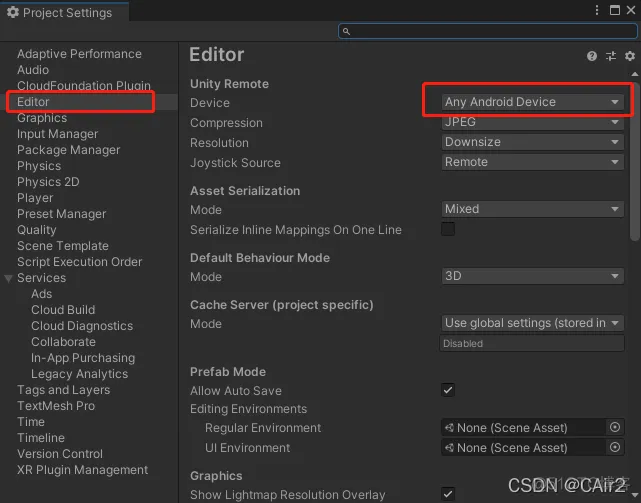This screenshot has height=503, width=641.
Task: Open the Editor settings gear menu
Action: tap(630, 56)
